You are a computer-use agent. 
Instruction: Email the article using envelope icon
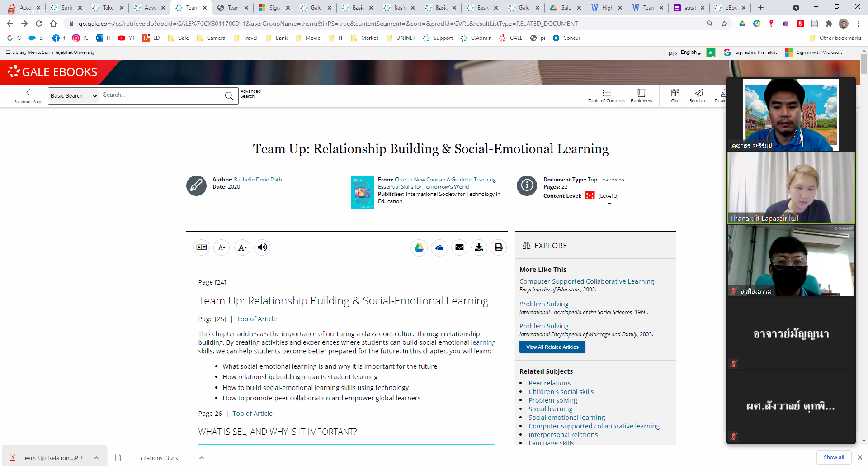pos(459,247)
